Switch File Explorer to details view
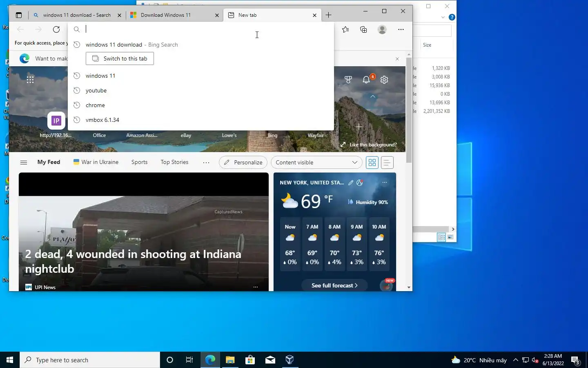This screenshot has width=588, height=368. pos(441,237)
